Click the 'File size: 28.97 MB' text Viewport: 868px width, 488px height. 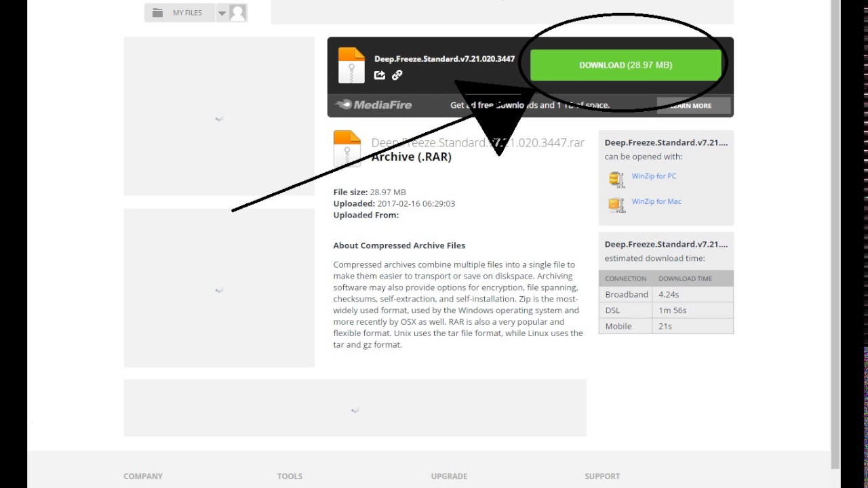point(370,192)
